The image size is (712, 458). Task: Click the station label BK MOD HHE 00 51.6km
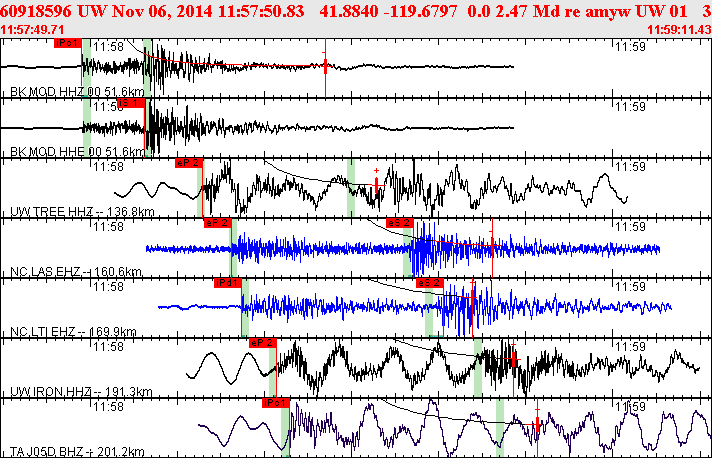click(x=77, y=151)
